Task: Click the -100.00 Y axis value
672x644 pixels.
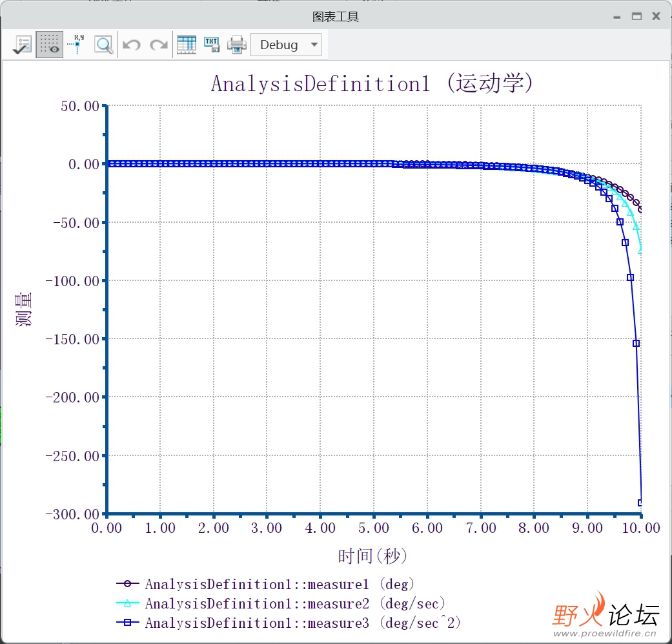Action: click(72, 281)
